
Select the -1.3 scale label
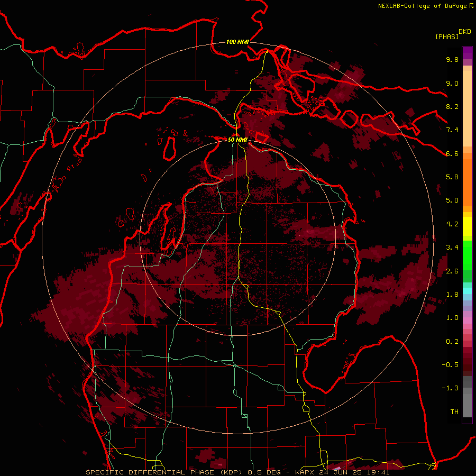click(450, 388)
